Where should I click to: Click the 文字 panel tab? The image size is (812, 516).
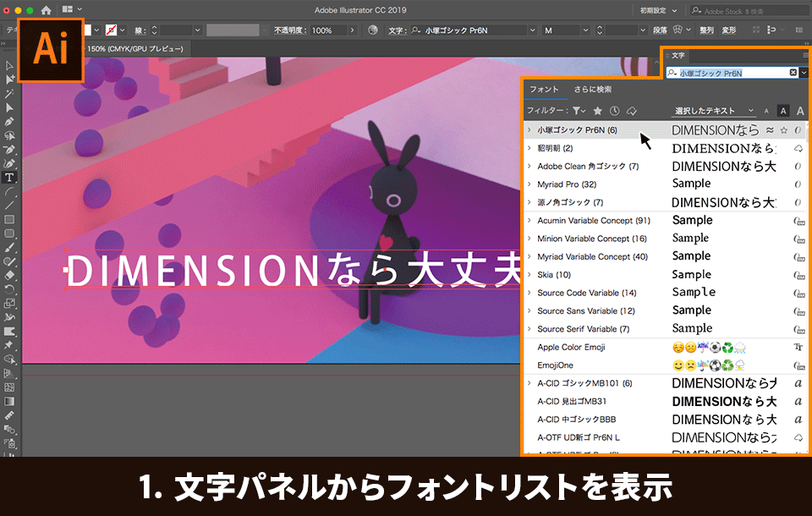point(678,55)
